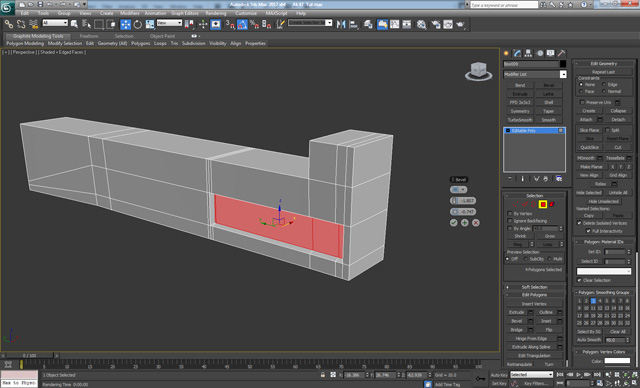The width and height of the screenshot is (640, 388).
Task: Toggle the By Angle checkbox
Action: click(509, 228)
